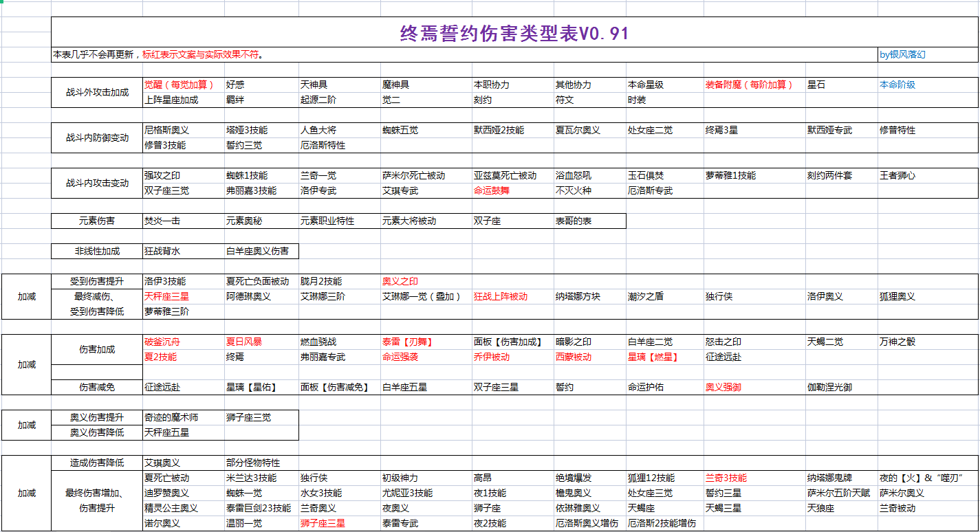Viewport: 980px width, 532px height.
Task: Select the cell labeled 好感
Action: tap(261, 85)
